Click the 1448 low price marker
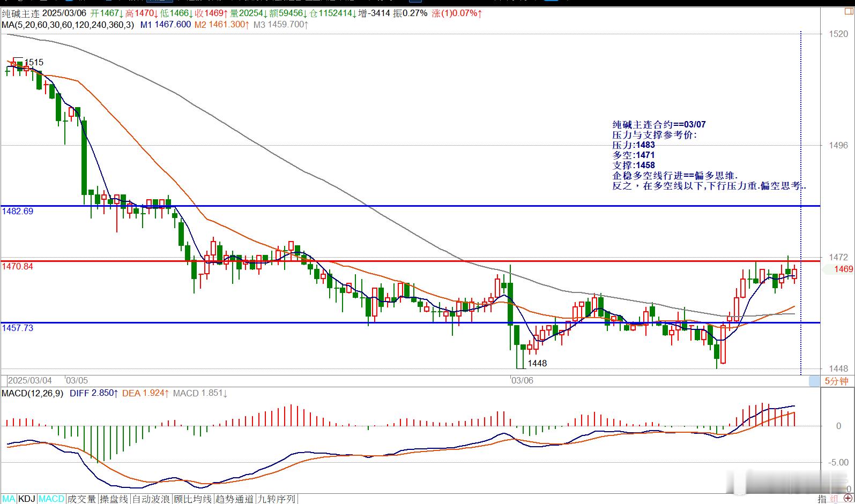855x504 pixels. point(537,363)
